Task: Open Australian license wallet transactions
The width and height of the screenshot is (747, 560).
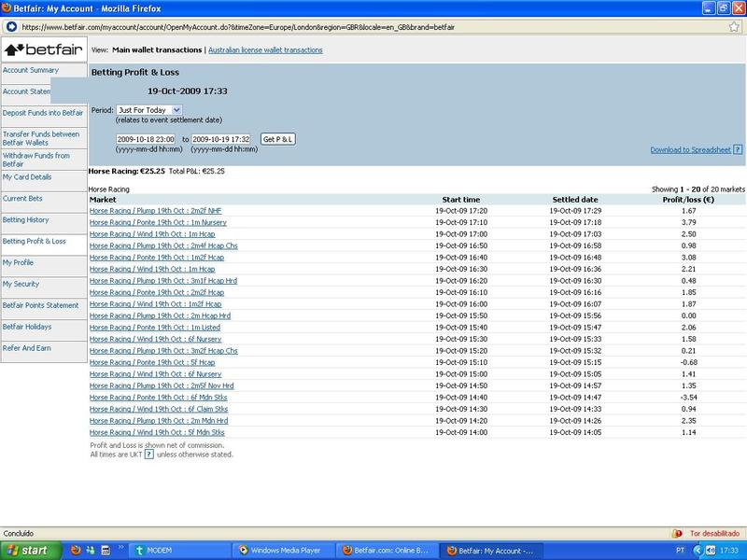Action: click(265, 50)
